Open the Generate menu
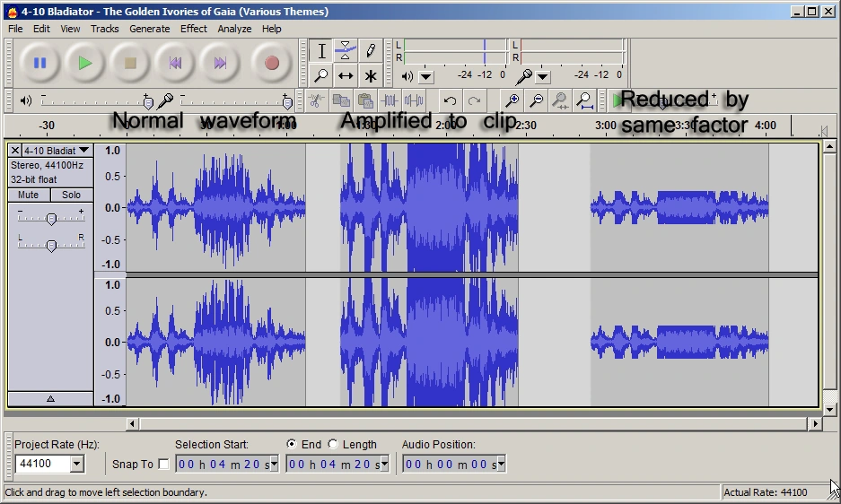This screenshot has height=504, width=841. pyautogui.click(x=149, y=29)
